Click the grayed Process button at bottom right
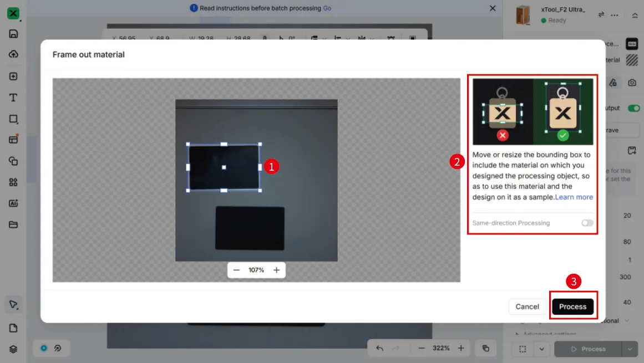This screenshot has height=363, width=644. tap(589, 349)
